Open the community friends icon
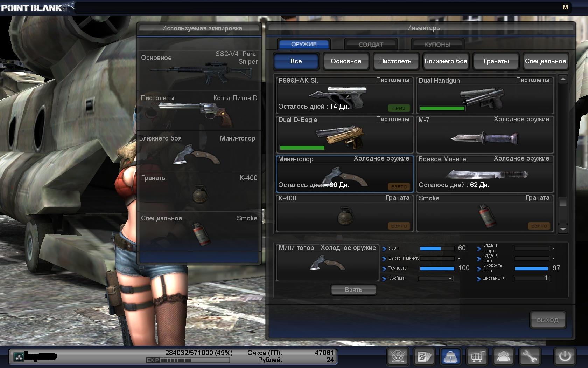The height and width of the screenshot is (368, 588). click(x=503, y=357)
